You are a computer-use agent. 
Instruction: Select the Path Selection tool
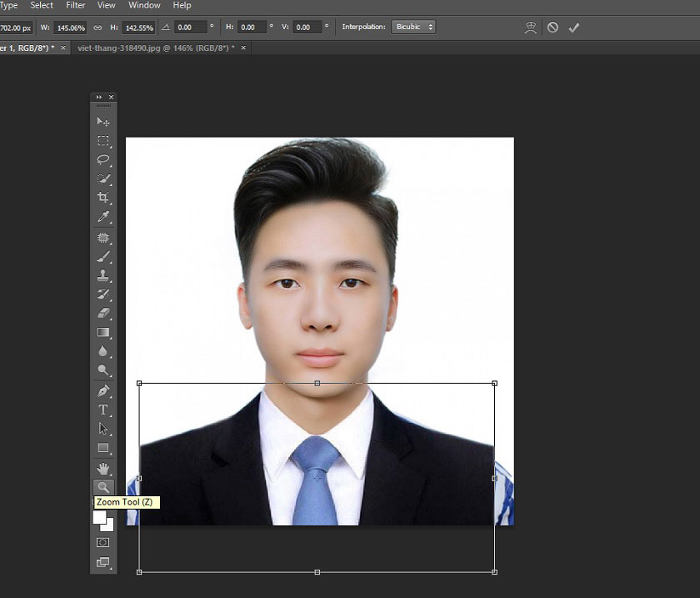(103, 429)
